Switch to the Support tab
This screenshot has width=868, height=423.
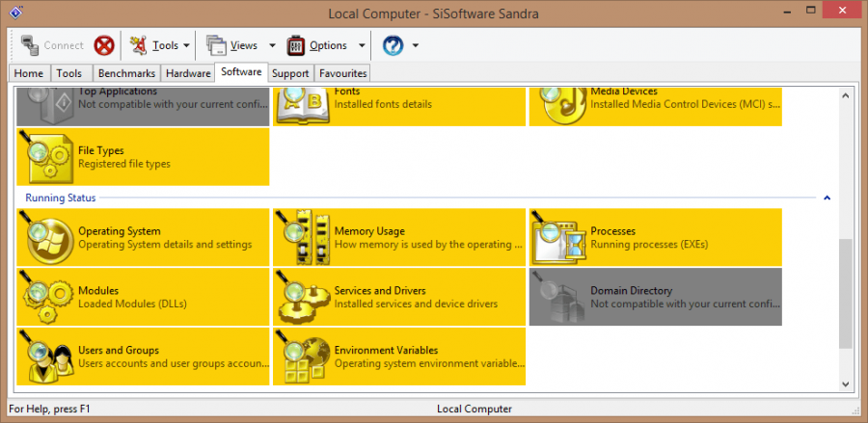click(290, 73)
